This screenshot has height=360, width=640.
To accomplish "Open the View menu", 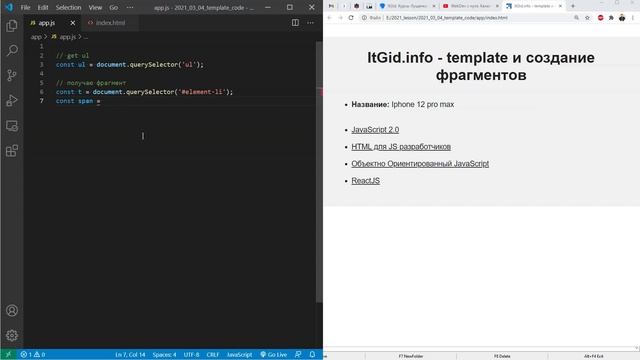I will [x=95, y=7].
